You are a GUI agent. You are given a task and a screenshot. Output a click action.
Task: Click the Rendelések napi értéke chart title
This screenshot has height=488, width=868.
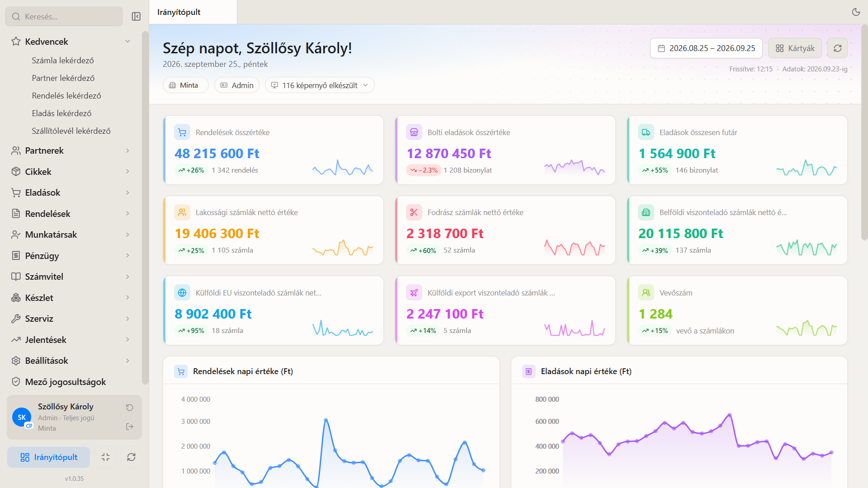[243, 371]
